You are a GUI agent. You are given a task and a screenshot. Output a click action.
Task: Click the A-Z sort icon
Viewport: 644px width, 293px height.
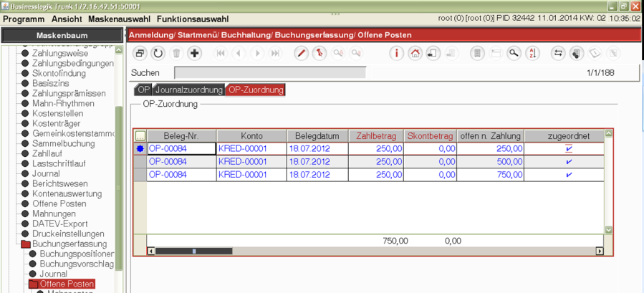coord(532,53)
